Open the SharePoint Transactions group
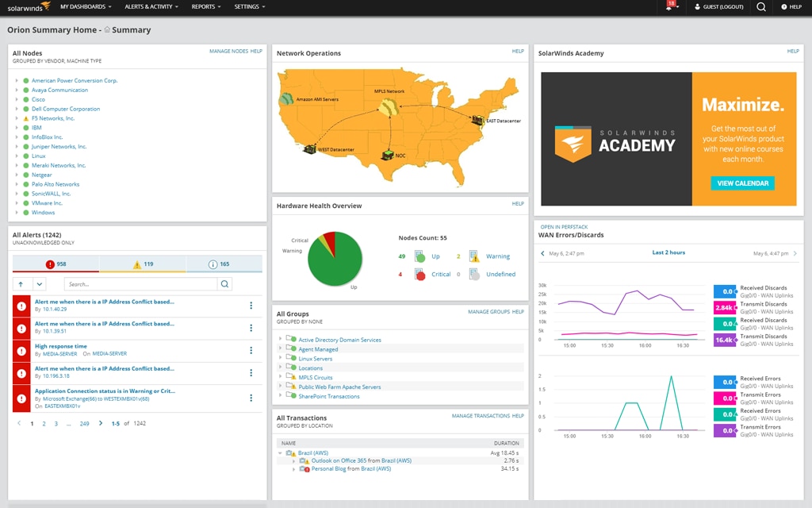 pos(329,396)
